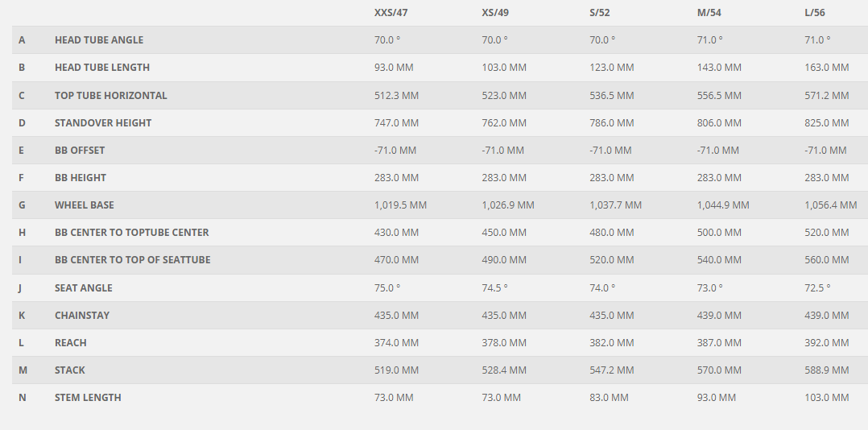Screen dimensions: 868x430
Task: Select BB CENTER TO TOPTUBE CENTER label
Action: 132,233
